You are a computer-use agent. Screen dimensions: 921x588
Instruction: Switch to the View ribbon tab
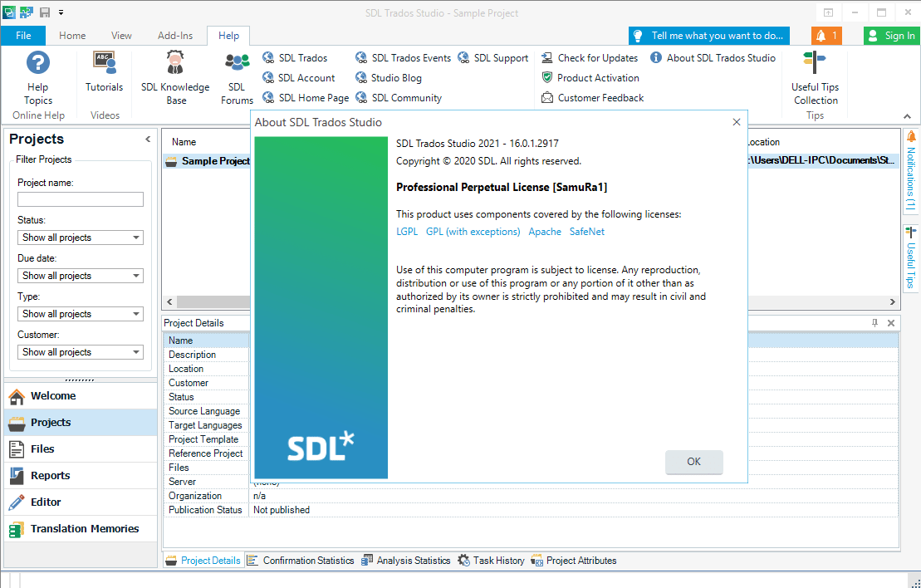(x=121, y=35)
